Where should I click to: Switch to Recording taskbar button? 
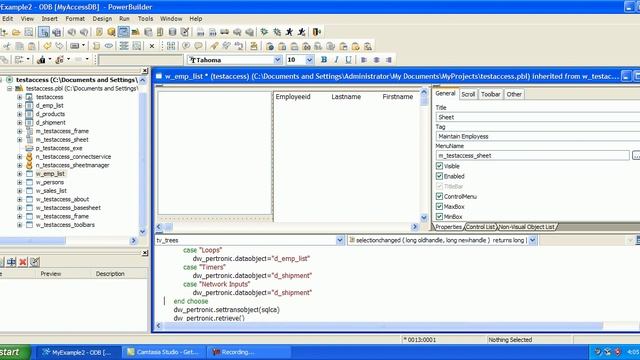249,352
